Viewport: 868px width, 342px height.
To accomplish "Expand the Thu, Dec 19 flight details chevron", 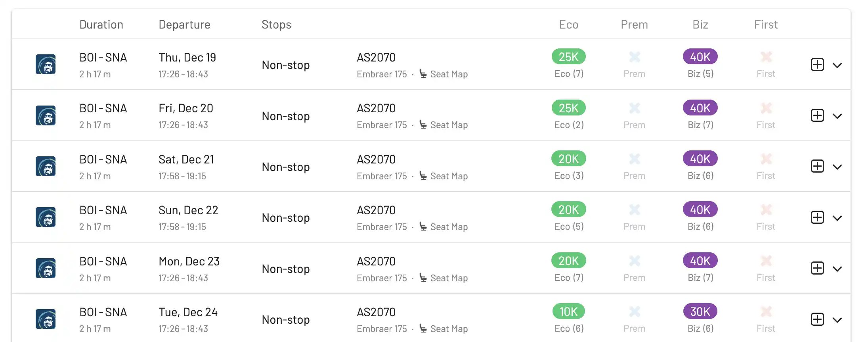I will 837,65.
